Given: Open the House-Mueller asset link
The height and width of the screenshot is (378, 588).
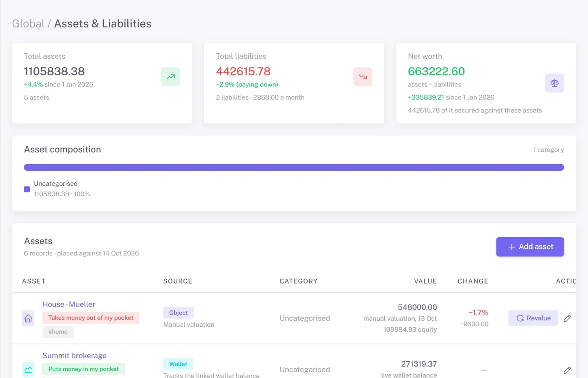Looking at the screenshot, I should (x=69, y=304).
